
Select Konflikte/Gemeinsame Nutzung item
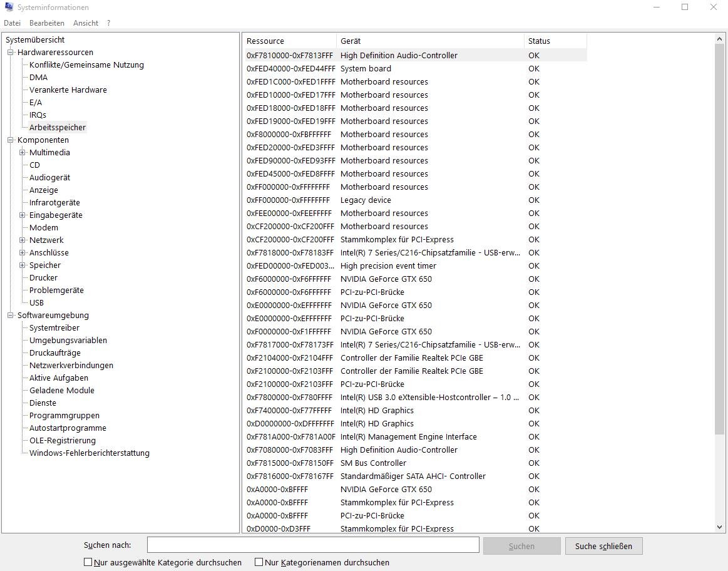[87, 65]
